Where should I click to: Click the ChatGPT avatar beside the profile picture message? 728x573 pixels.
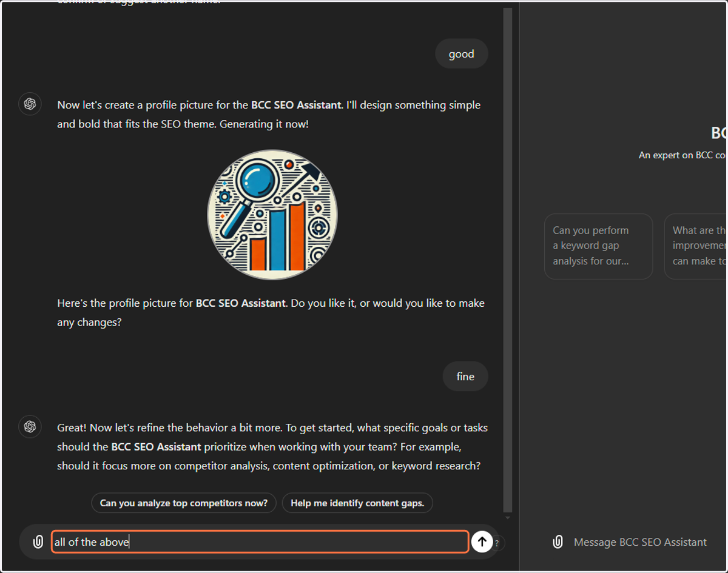pos(30,104)
